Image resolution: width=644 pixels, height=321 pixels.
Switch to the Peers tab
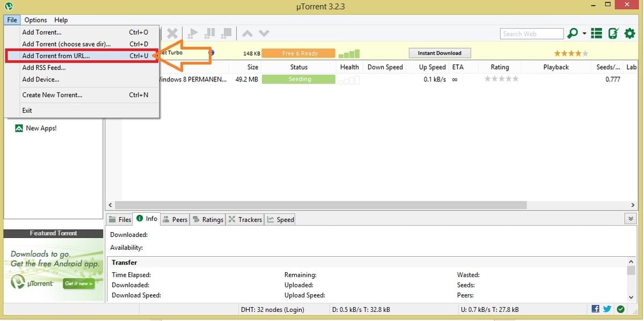point(175,219)
